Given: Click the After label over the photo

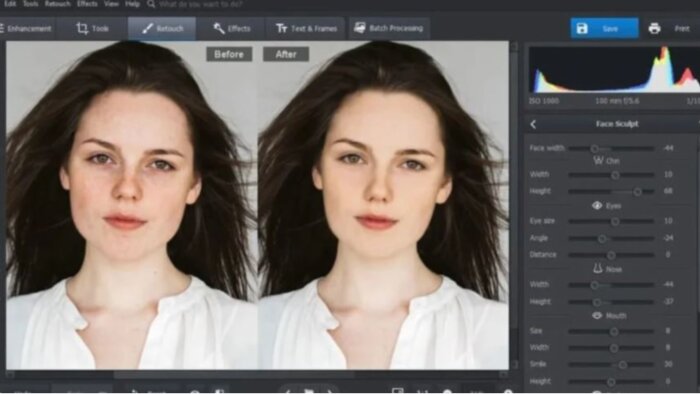Looking at the screenshot, I should pyautogui.click(x=286, y=54).
